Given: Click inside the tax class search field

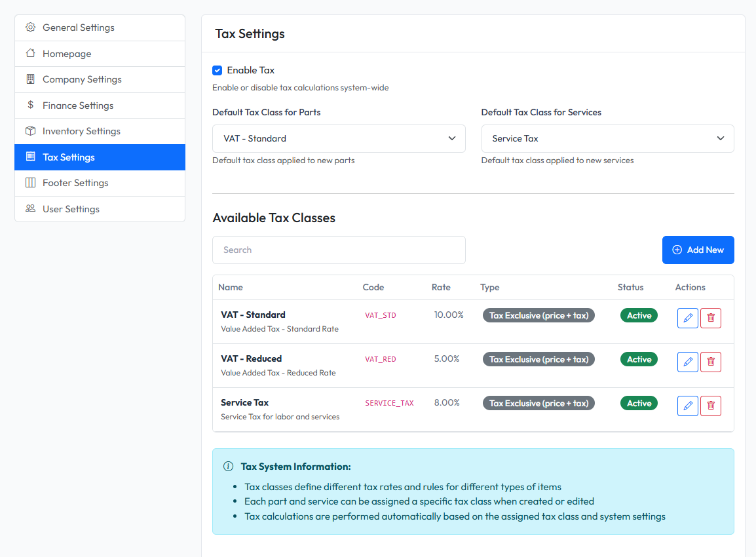Looking at the screenshot, I should 339,250.
